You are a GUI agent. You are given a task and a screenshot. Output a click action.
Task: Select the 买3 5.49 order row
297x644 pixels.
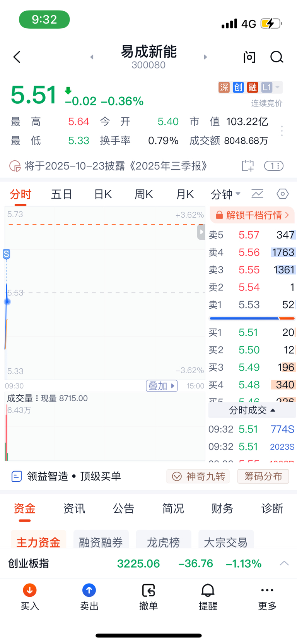coord(252,367)
